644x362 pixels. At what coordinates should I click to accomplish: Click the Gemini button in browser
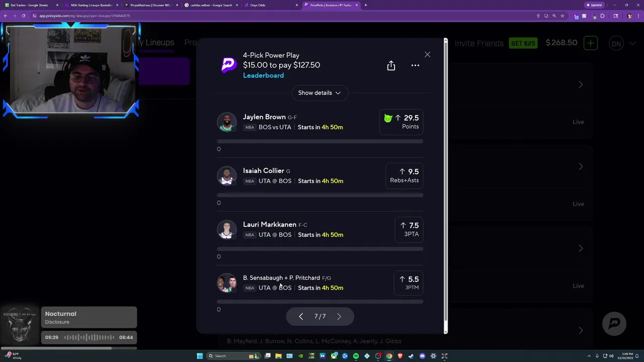594,5
